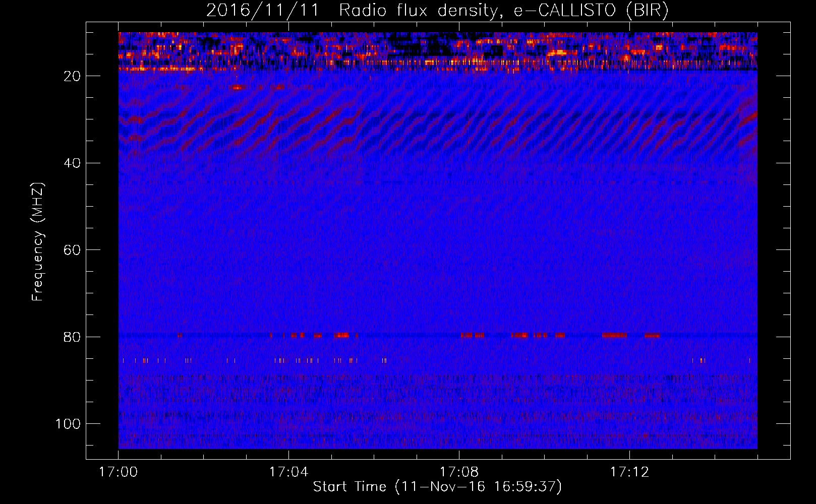Click the bright noisy band above 20 MHz

click(x=438, y=51)
